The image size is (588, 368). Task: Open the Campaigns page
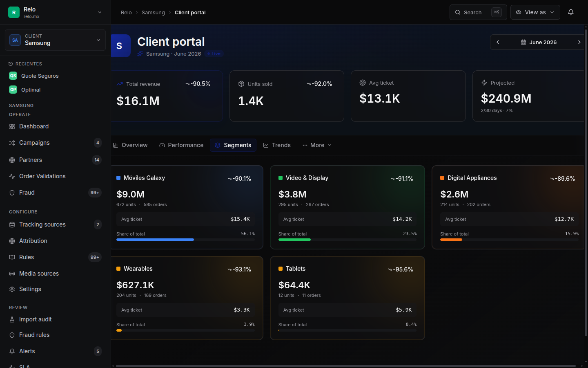point(55,143)
